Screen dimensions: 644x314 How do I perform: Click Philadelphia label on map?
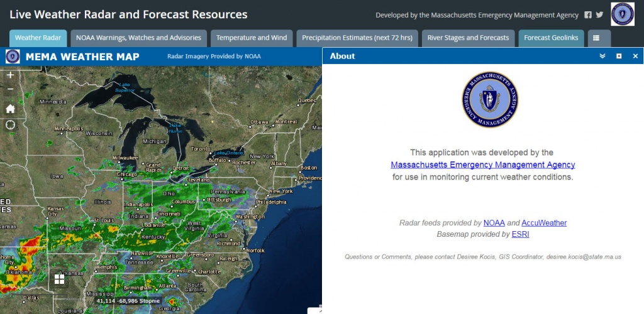click(x=271, y=202)
